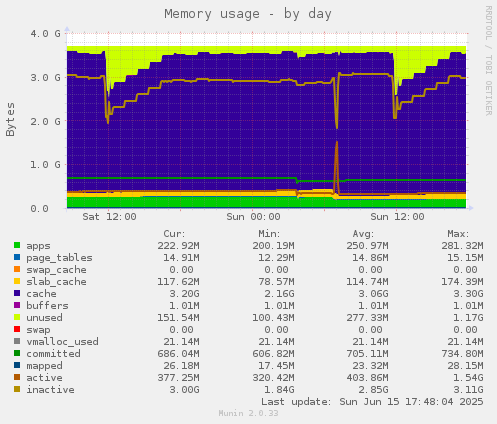Click the 'Munin 2.0.33' footer text

[x=248, y=413]
